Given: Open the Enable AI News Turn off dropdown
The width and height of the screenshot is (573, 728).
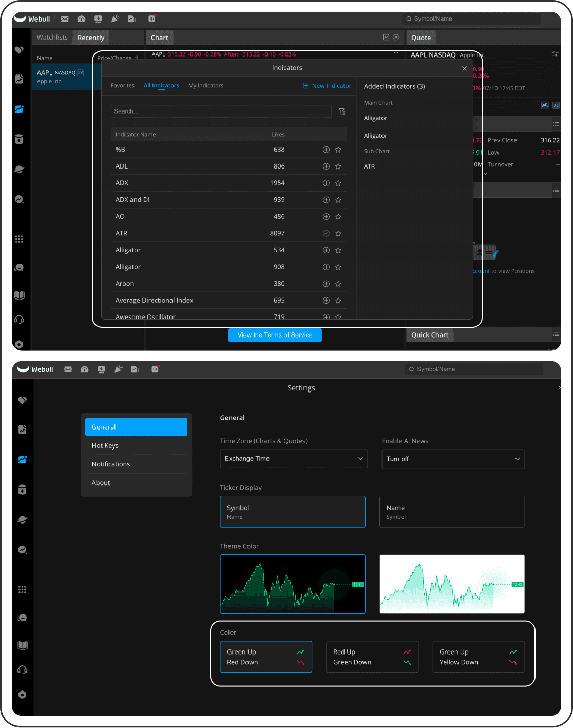Looking at the screenshot, I should tap(453, 459).
